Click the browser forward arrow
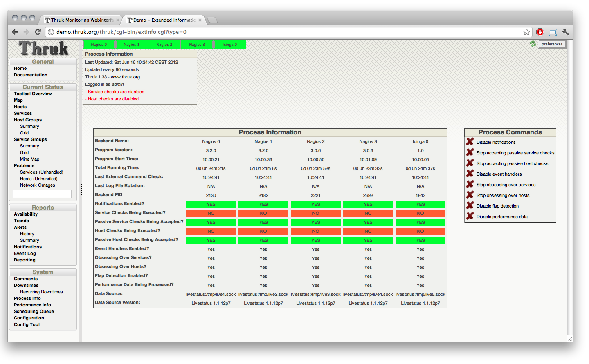Viewport: 589px width, 364px height. pyautogui.click(x=27, y=32)
